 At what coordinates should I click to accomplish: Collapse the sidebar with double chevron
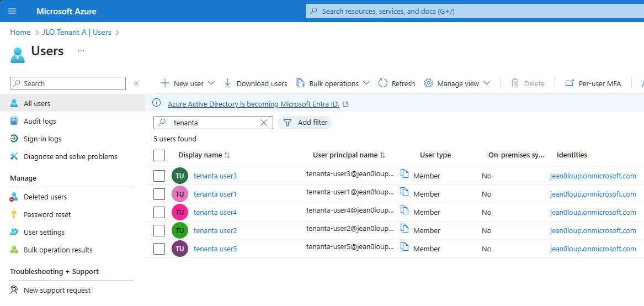[136, 83]
